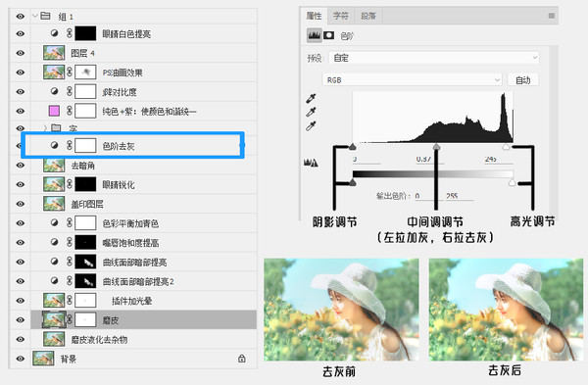Viewport: 588px width, 385px height.
Task: Open the RGB channel dropdown
Action: [x=412, y=80]
